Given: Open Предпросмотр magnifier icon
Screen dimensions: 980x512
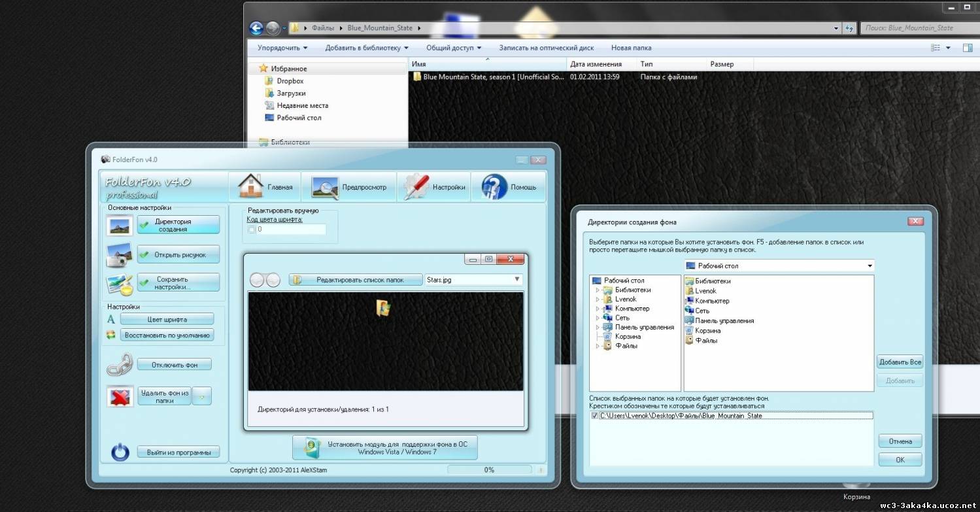Looking at the screenshot, I should coord(324,187).
